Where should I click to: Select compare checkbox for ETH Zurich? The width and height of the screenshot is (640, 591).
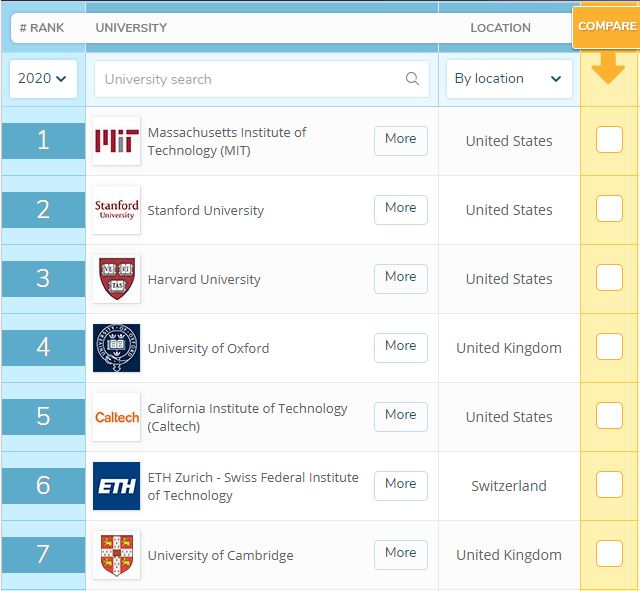(609, 485)
